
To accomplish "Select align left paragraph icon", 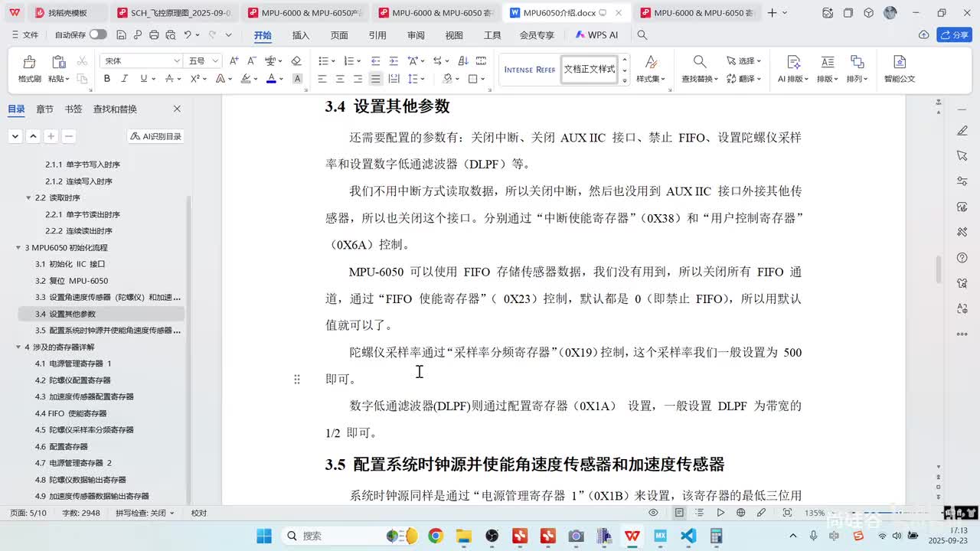I will coord(322,79).
